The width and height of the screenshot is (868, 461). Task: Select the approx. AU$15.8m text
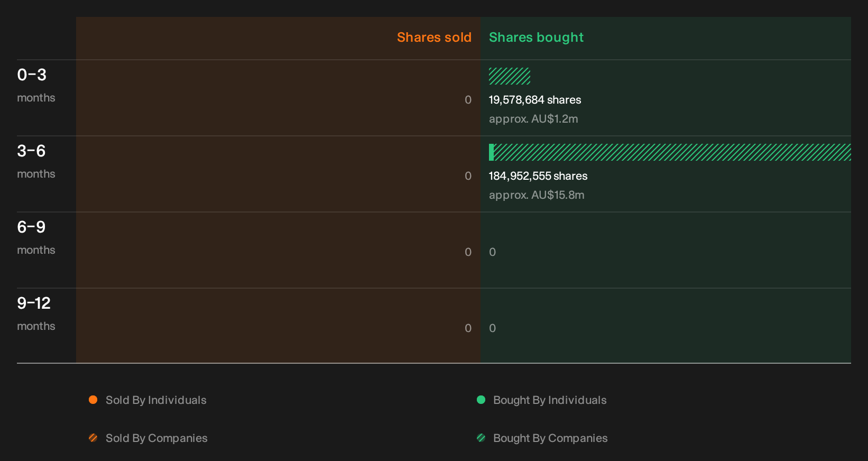pyautogui.click(x=537, y=195)
